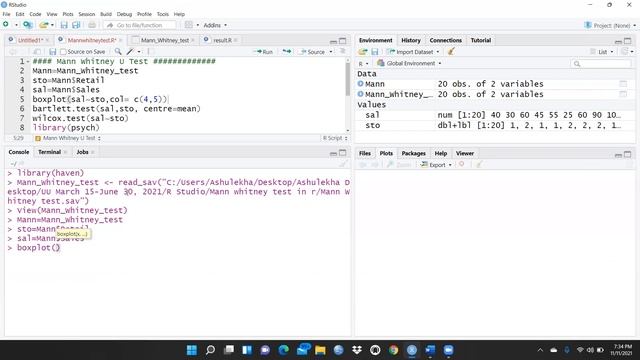Click the Source button
640x360 pixels.
[313, 52]
